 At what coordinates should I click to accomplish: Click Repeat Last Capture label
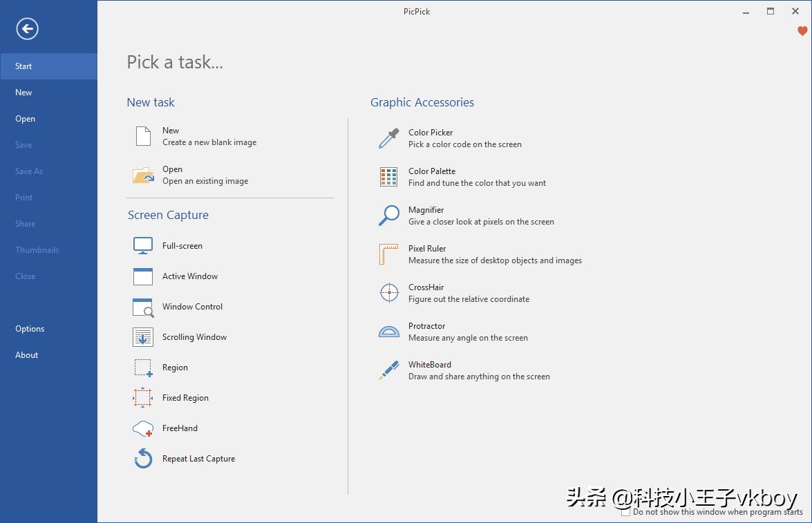[x=198, y=459]
